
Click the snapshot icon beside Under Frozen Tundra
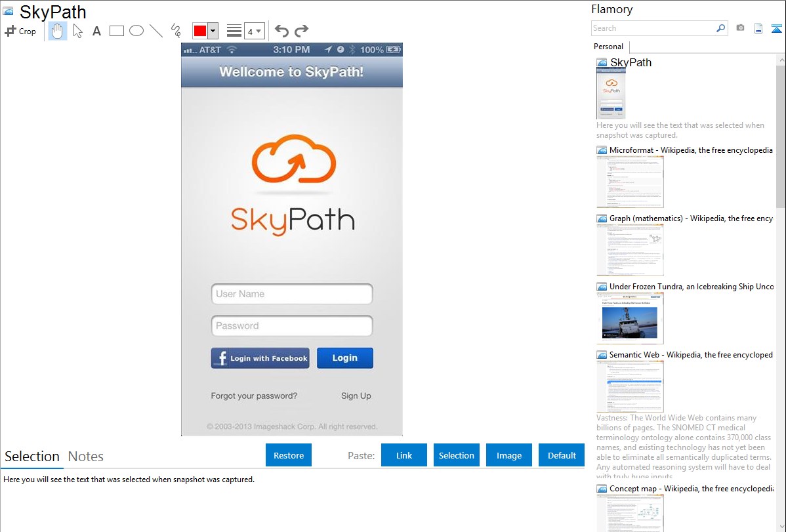click(x=602, y=286)
